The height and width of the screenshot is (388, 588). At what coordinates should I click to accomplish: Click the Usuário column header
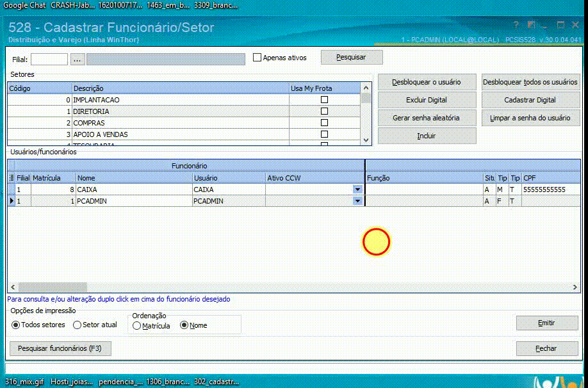tap(229, 178)
